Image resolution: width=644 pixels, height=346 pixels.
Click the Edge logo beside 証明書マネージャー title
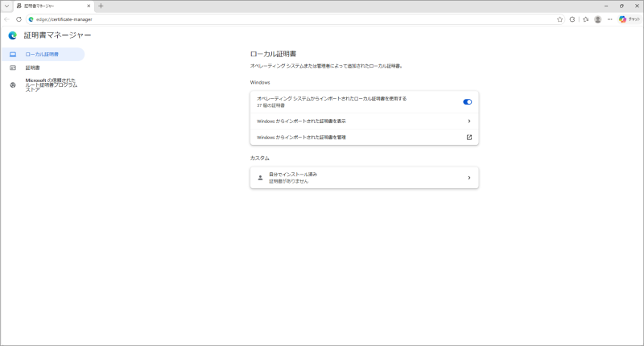(12, 35)
